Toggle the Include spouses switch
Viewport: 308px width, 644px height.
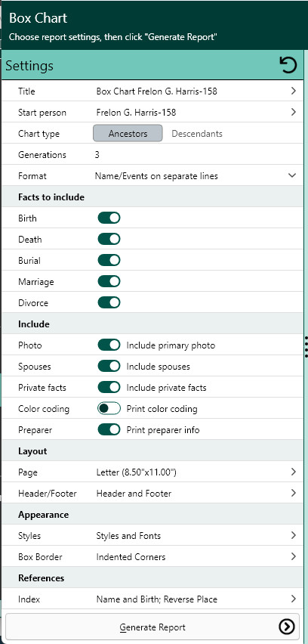[x=109, y=366]
